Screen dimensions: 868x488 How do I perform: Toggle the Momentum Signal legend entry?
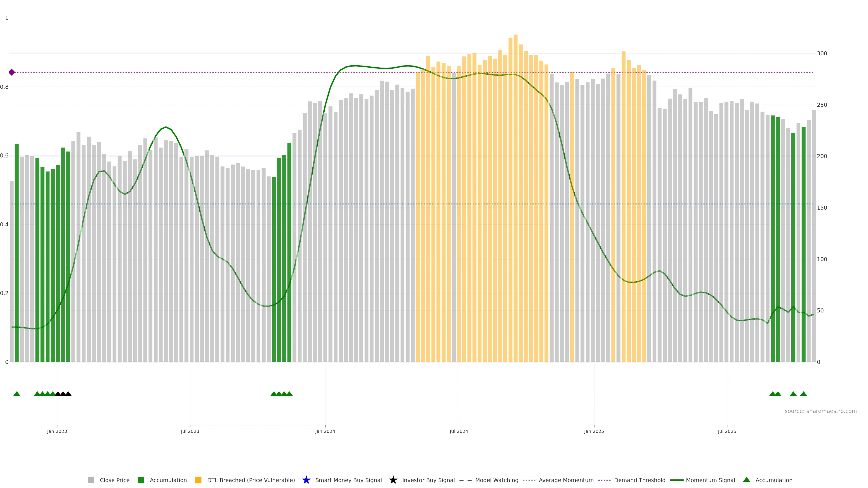click(x=710, y=480)
